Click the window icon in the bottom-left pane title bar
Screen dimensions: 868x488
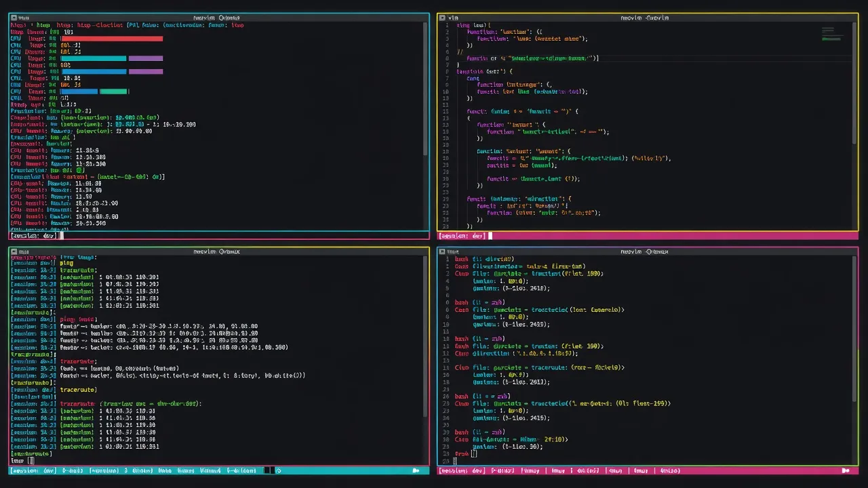pos(14,251)
